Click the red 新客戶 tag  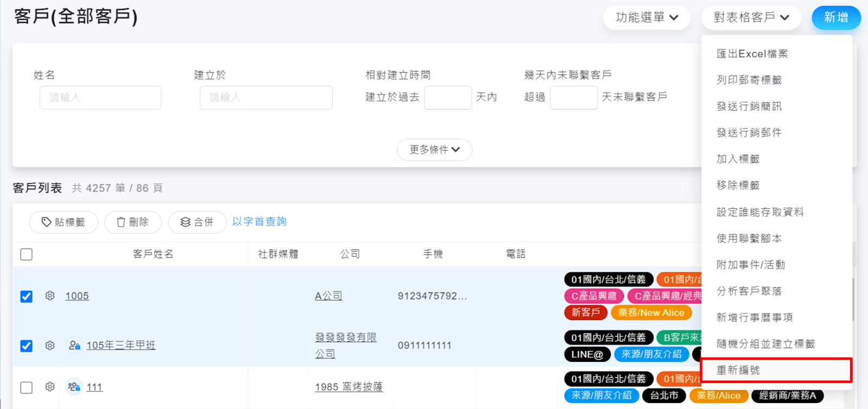(x=585, y=312)
